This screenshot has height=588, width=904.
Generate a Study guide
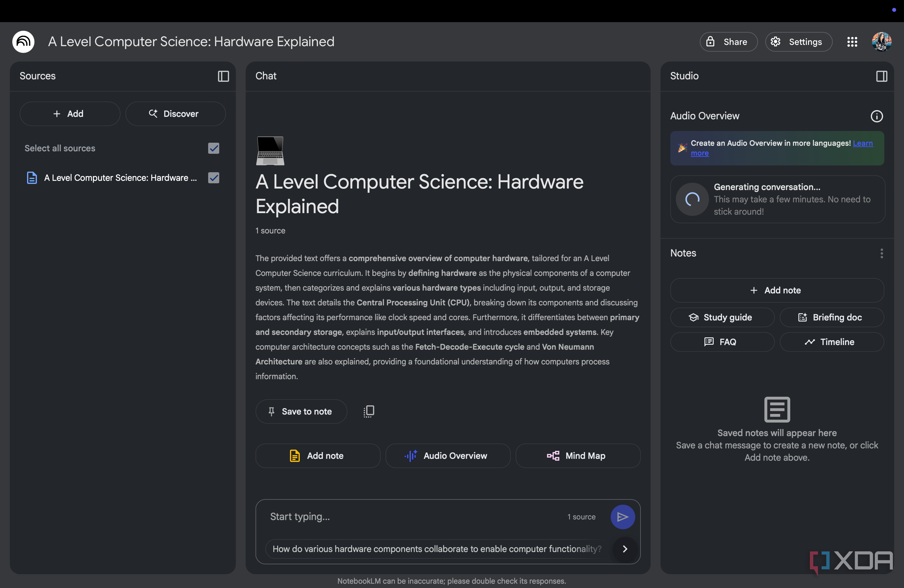(722, 317)
